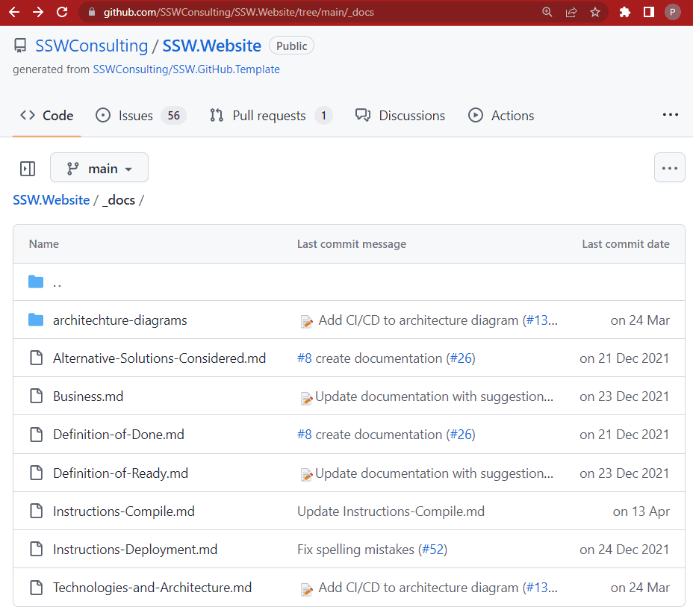Open the architechture-diagrams folder
The width and height of the screenshot is (693, 616).
(x=119, y=320)
